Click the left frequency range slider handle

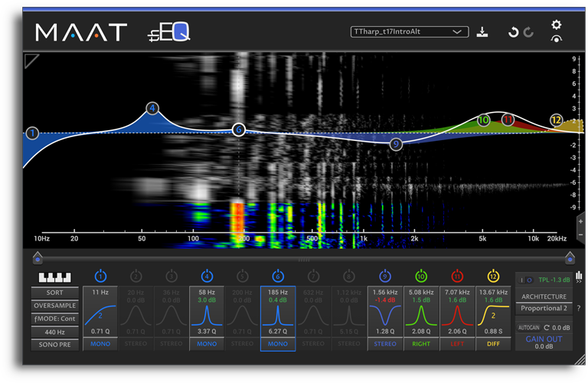pyautogui.click(x=38, y=257)
